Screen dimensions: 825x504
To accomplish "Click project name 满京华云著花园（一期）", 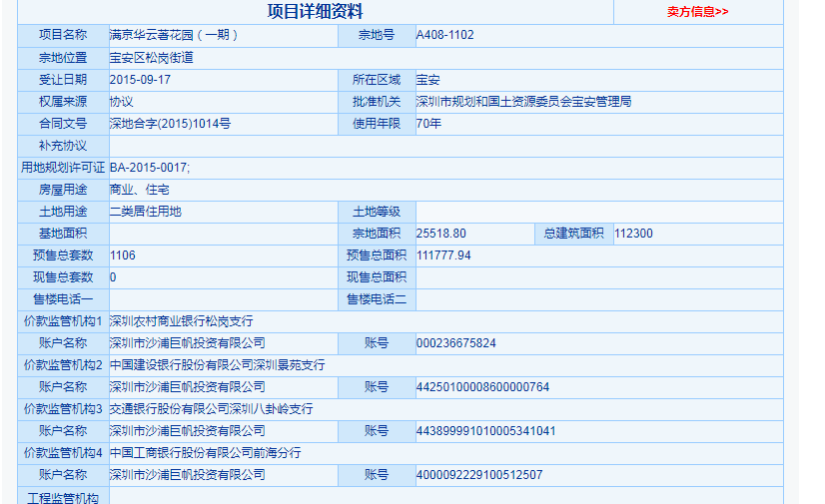I will 174,35.
